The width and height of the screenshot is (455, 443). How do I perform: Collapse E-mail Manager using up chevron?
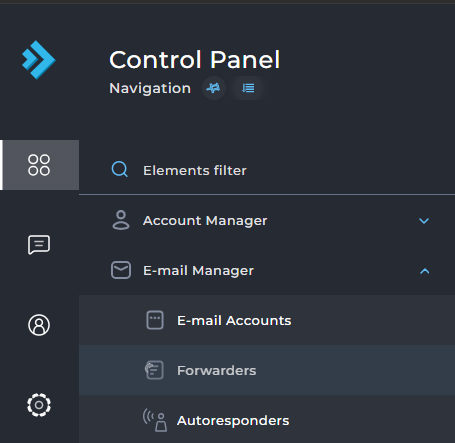coord(425,271)
